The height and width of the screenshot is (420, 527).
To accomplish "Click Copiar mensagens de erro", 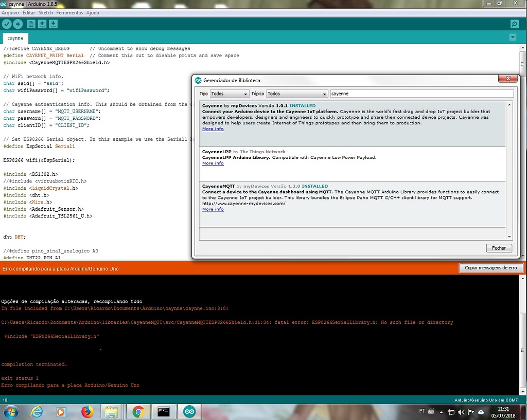I will pos(491,267).
